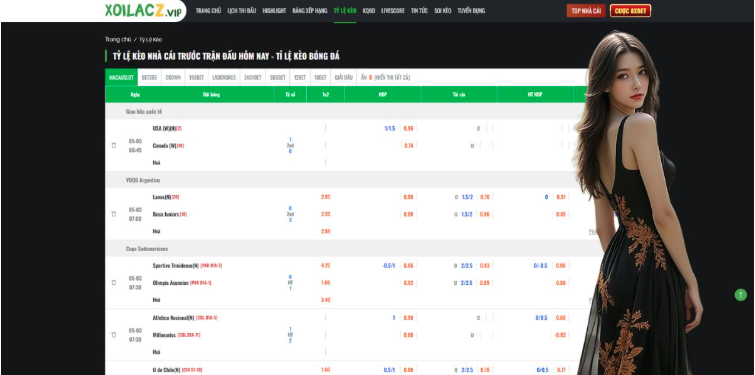The width and height of the screenshot is (755, 375).
Task: Click the promotional model image
Action: pyautogui.click(x=638, y=202)
